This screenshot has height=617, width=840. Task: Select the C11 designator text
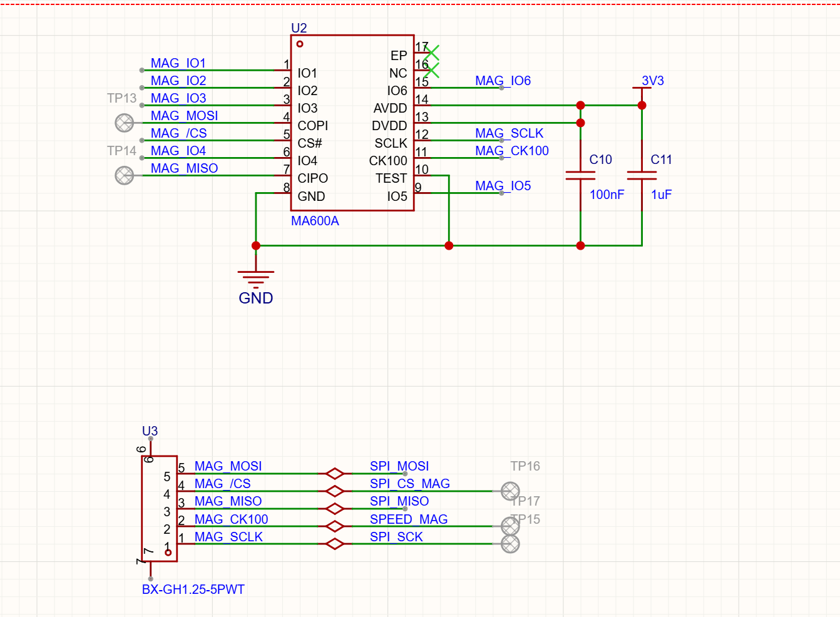coord(661,160)
